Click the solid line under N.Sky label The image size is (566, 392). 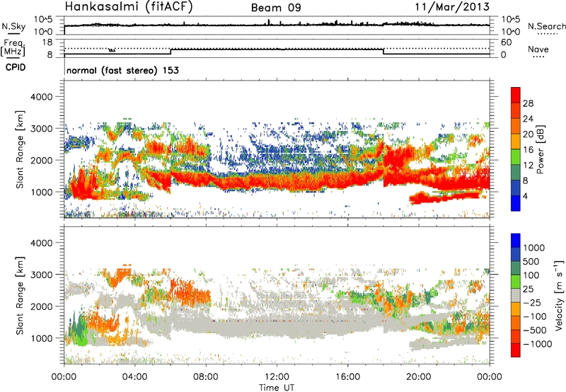13,34
